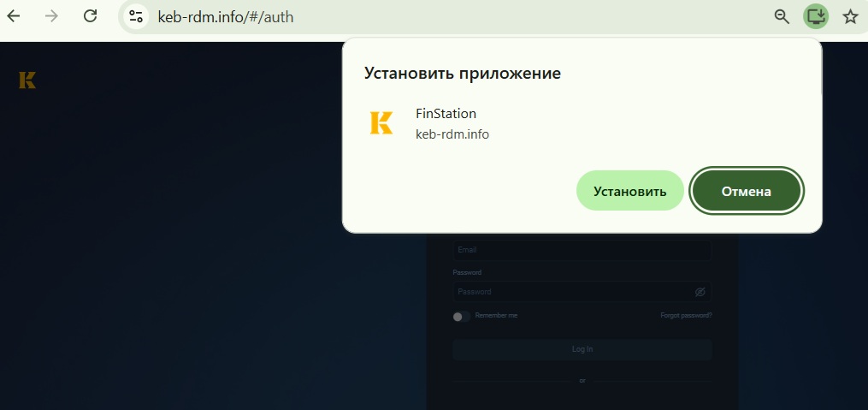Click the K logo in page header
The width and height of the screenshot is (868, 410).
27,80
